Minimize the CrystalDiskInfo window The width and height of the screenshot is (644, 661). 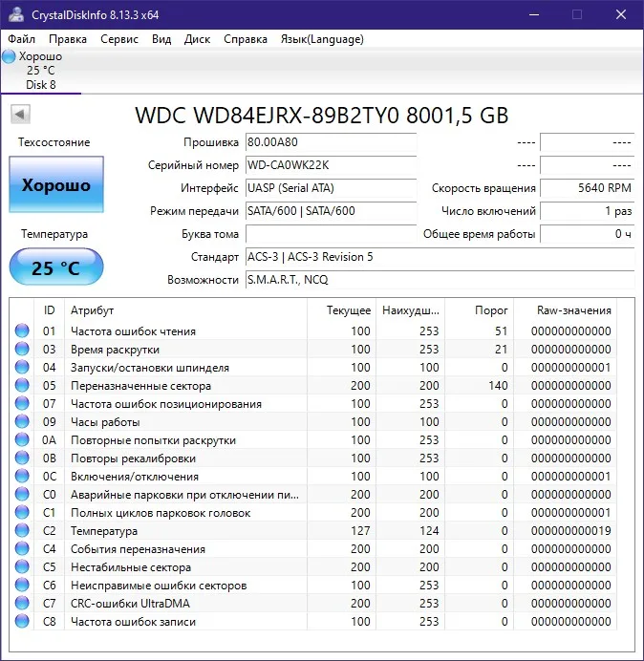534,14
